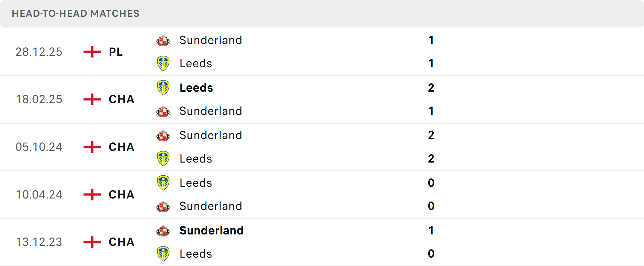Select the date 28.12.25
Image resolution: width=644 pixels, height=266 pixels.
39,52
